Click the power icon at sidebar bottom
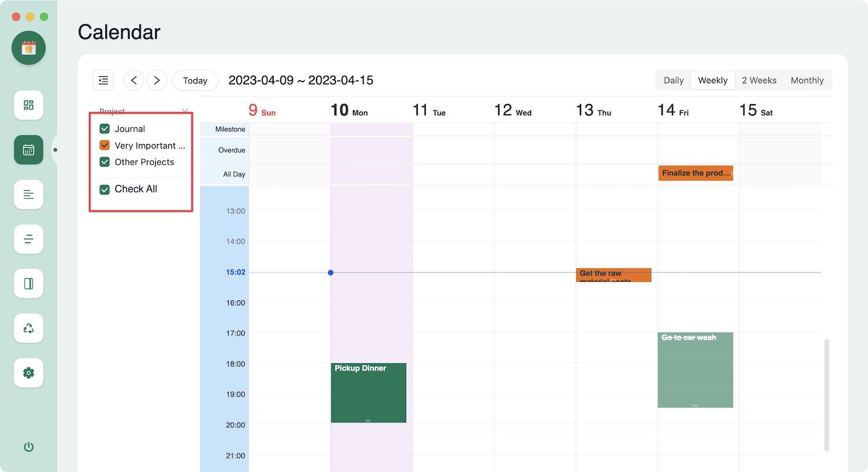 pyautogui.click(x=28, y=447)
